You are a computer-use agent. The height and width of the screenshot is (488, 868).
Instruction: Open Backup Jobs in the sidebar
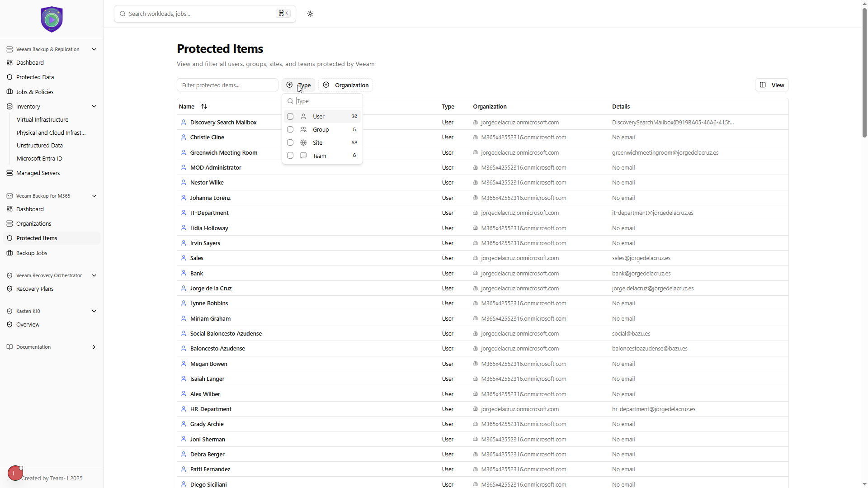coord(32,253)
